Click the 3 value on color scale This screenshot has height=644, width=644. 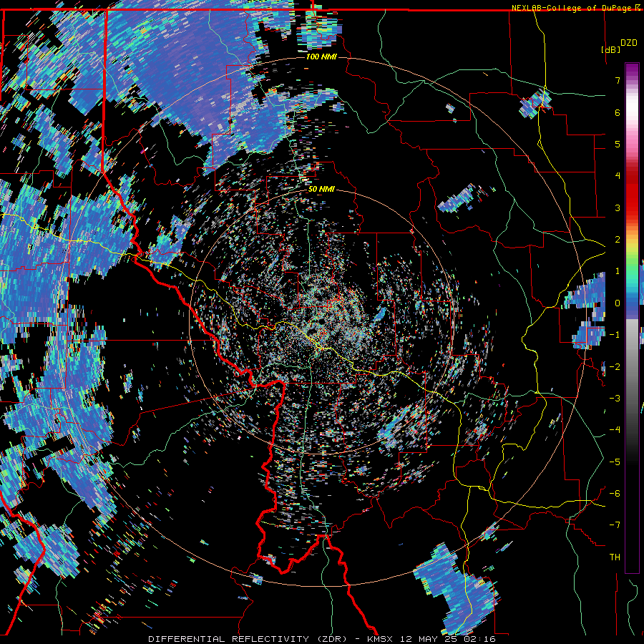pyautogui.click(x=618, y=208)
